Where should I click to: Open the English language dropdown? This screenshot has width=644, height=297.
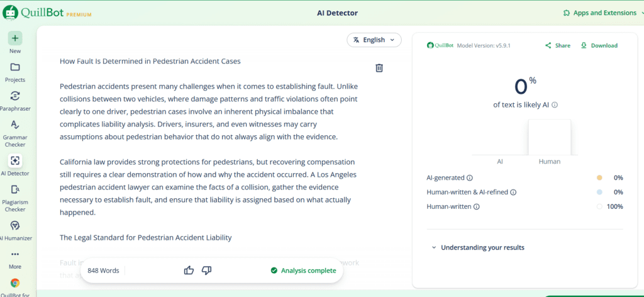point(374,40)
